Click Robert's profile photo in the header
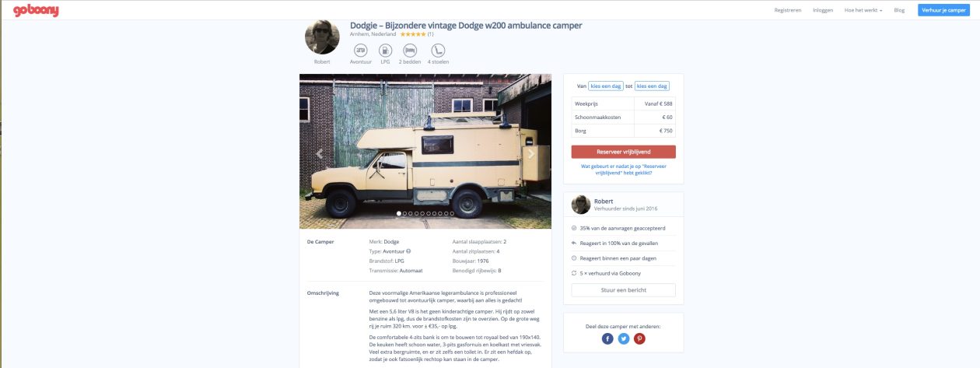This screenshot has width=980, height=368. pyautogui.click(x=322, y=37)
